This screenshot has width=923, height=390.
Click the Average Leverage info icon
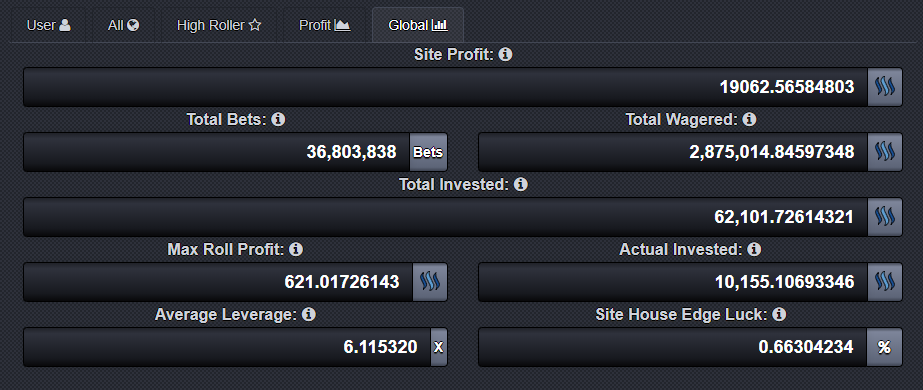(308, 315)
